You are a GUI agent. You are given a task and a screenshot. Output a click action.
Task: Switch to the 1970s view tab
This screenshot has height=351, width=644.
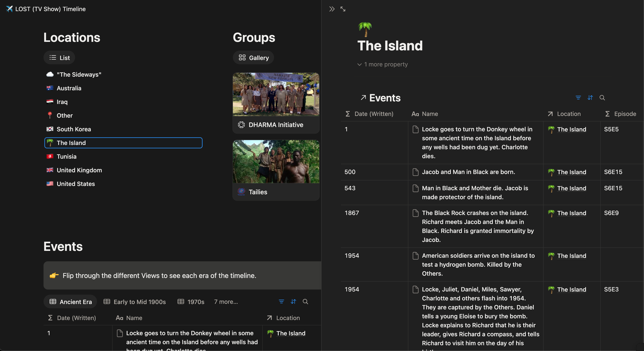tap(191, 302)
